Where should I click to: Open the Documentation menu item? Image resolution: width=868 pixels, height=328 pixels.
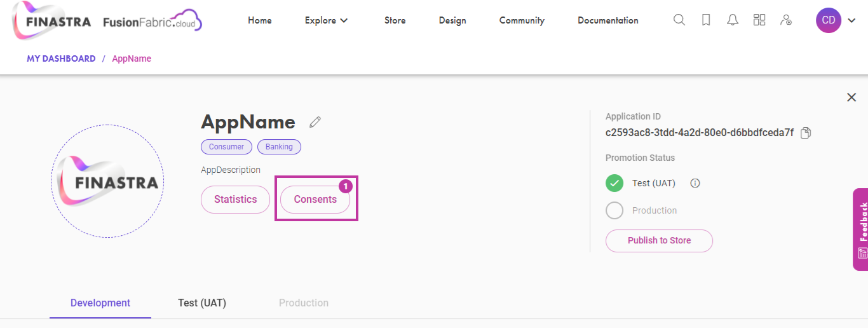click(608, 20)
